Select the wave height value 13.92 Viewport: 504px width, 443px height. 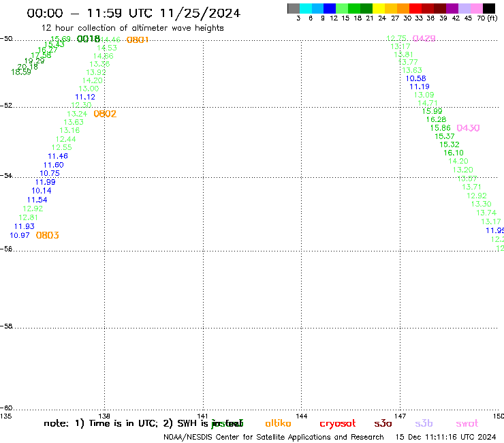point(96,72)
